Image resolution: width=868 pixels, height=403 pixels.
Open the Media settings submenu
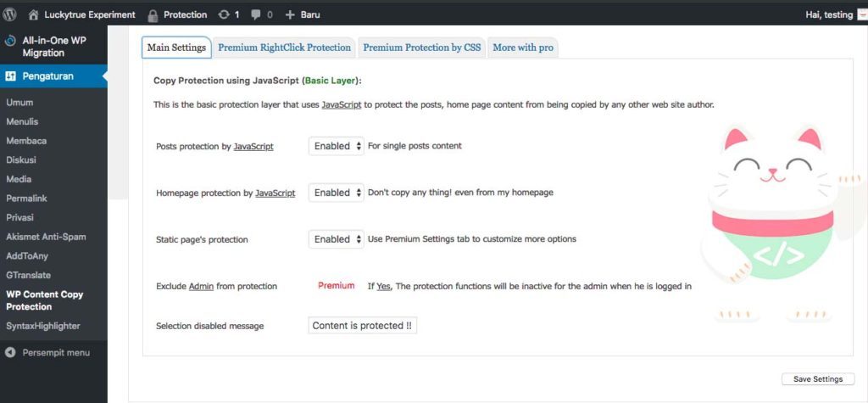19,179
